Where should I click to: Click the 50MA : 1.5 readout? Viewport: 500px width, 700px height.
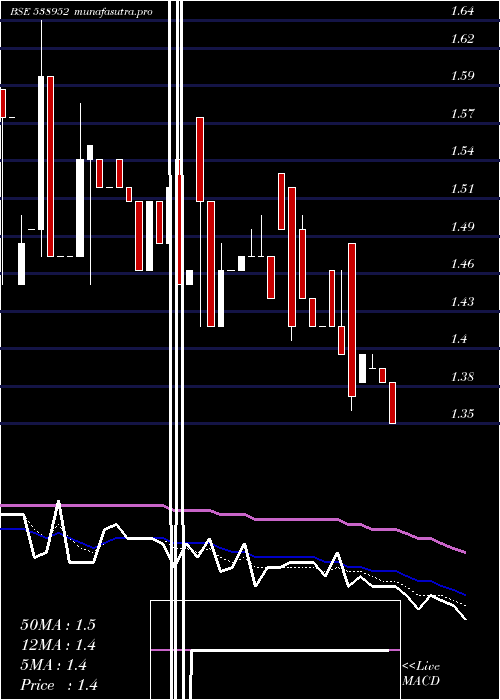pos(58,625)
